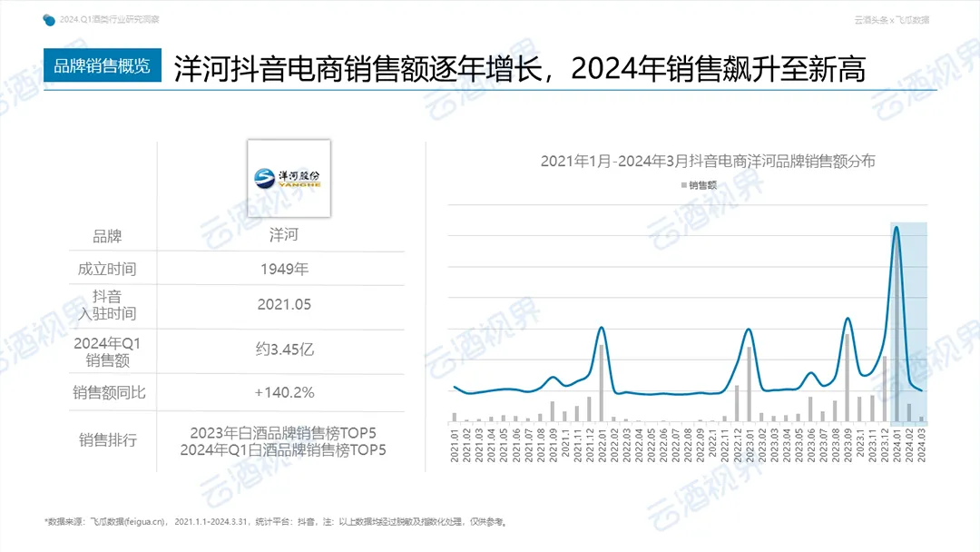Click the x-axis label 2021.09
The image size is (980, 552).
pyautogui.click(x=553, y=445)
